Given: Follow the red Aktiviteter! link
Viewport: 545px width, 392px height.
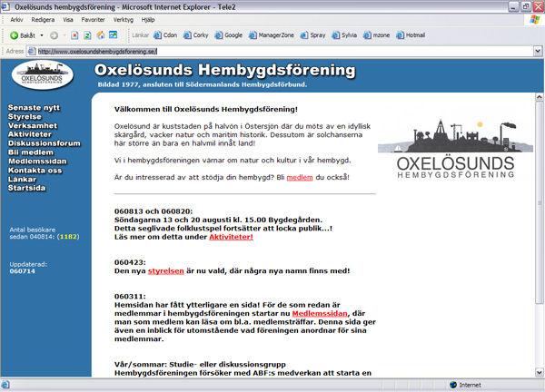Looking at the screenshot, I should tap(231, 237).
